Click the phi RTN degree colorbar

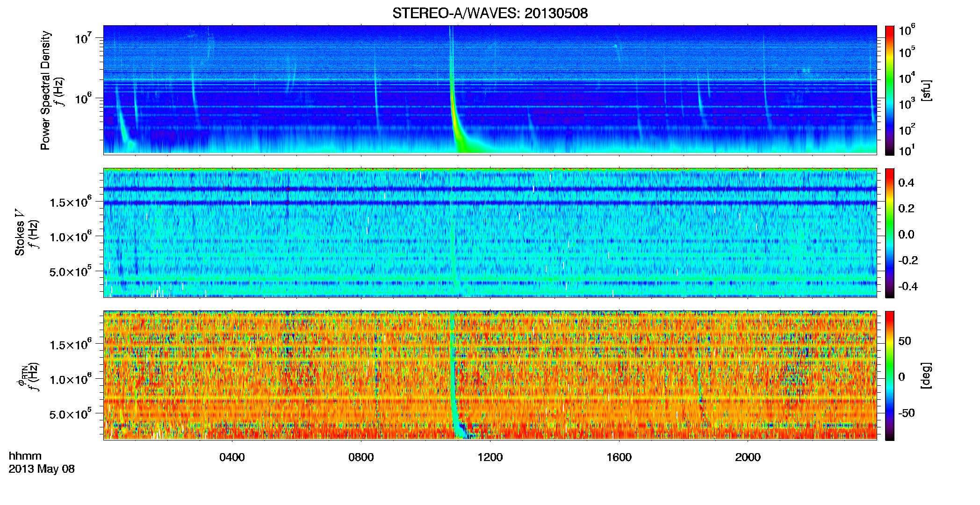[x=890, y=375]
